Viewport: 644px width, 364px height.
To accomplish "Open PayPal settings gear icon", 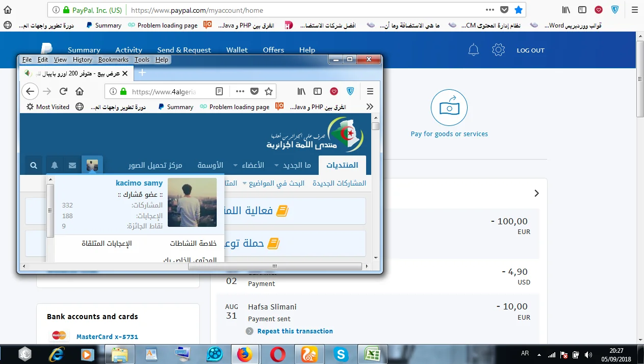I will [498, 50].
